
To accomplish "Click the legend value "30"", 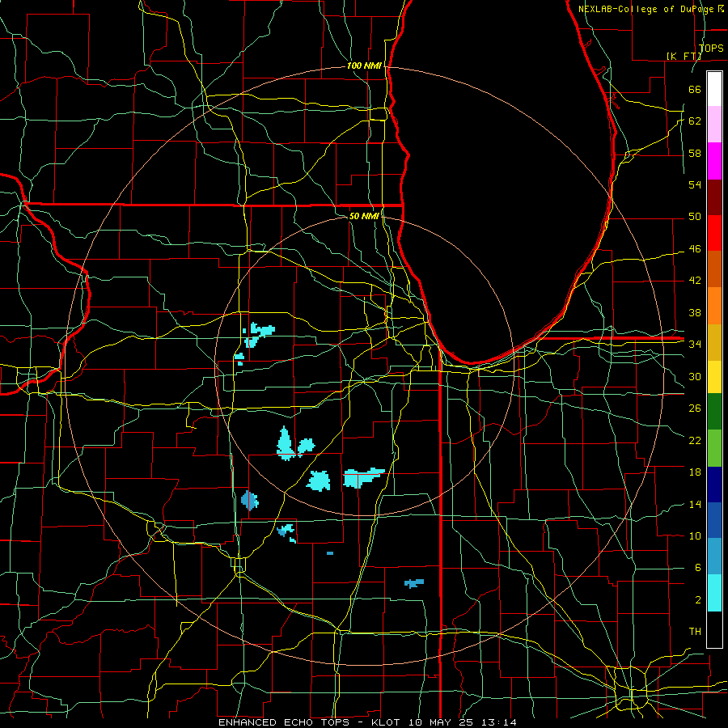I will (x=695, y=376).
